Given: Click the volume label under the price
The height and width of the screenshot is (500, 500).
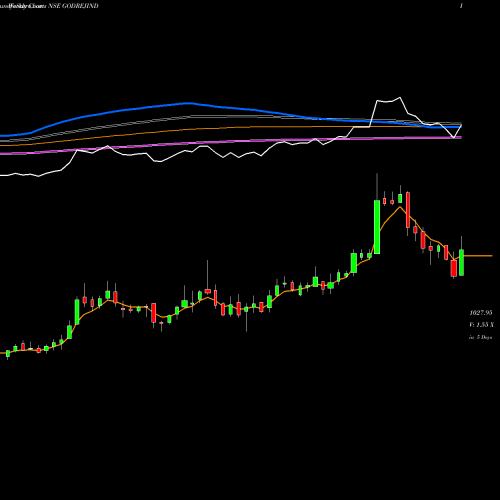Looking at the screenshot, I should pos(481,325).
